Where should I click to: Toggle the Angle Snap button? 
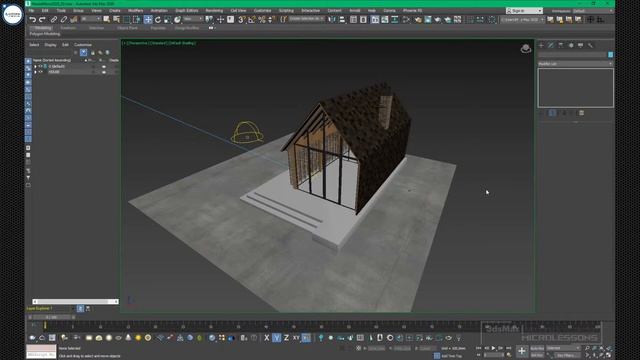click(x=252, y=19)
